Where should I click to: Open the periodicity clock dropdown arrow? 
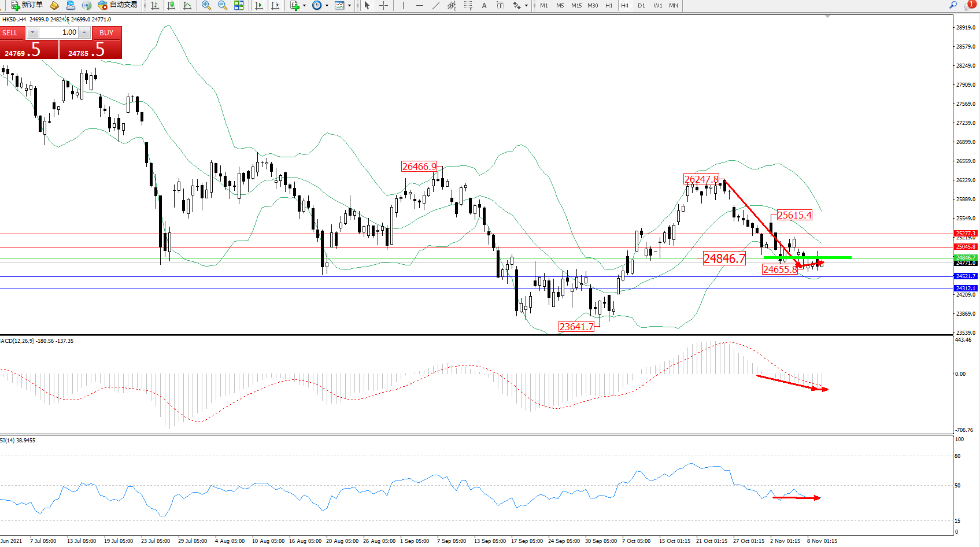[327, 6]
